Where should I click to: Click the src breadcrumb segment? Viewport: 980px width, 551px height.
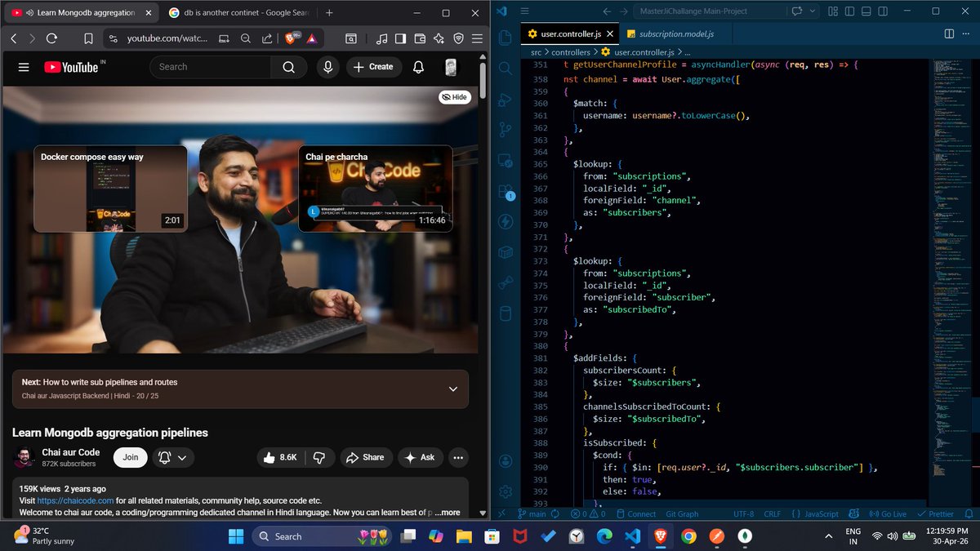point(537,52)
